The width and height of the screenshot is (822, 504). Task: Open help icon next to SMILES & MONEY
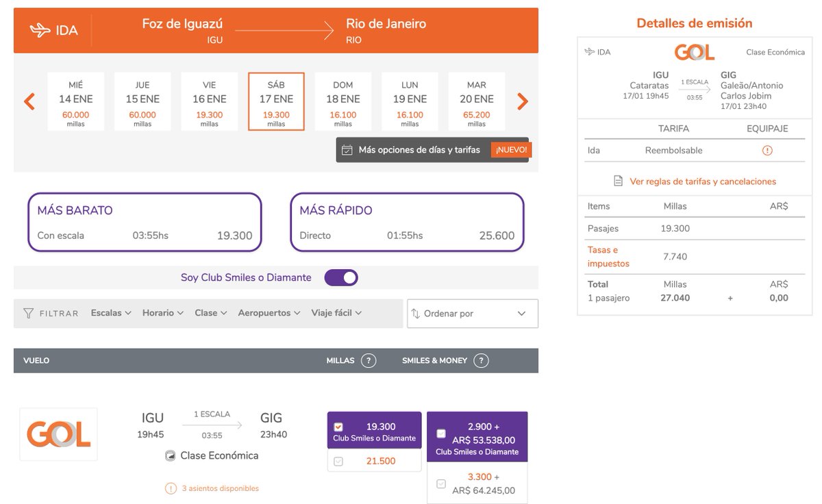(481, 360)
